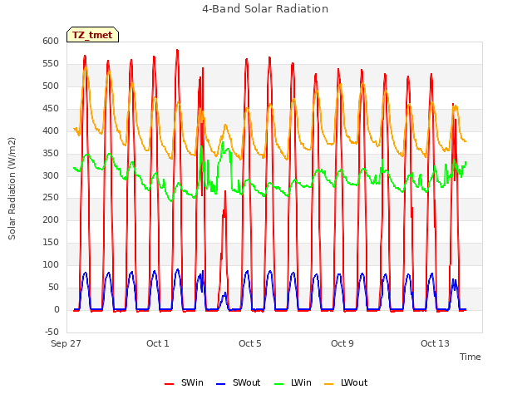The image size is (532, 399).
Task: Click the orange LWout legend color marker
Action: pyautogui.click(x=329, y=384)
